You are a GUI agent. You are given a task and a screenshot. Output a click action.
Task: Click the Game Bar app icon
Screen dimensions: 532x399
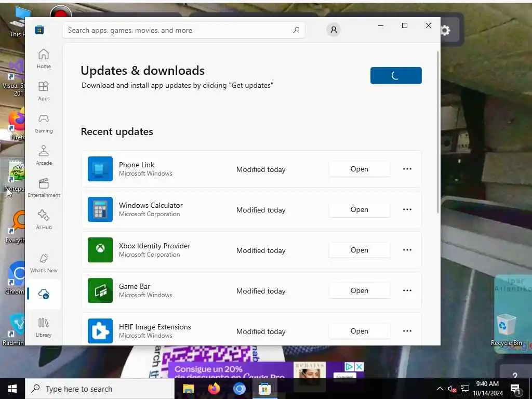click(x=100, y=290)
